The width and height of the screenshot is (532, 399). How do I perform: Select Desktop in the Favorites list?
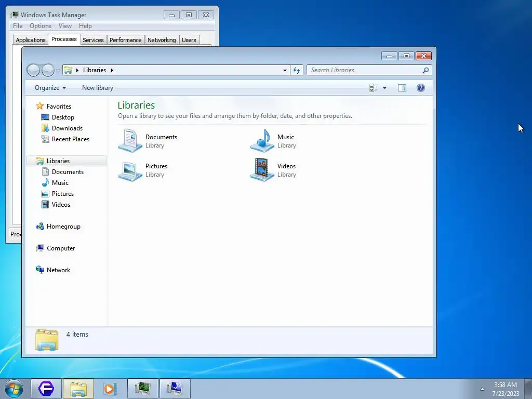click(63, 117)
